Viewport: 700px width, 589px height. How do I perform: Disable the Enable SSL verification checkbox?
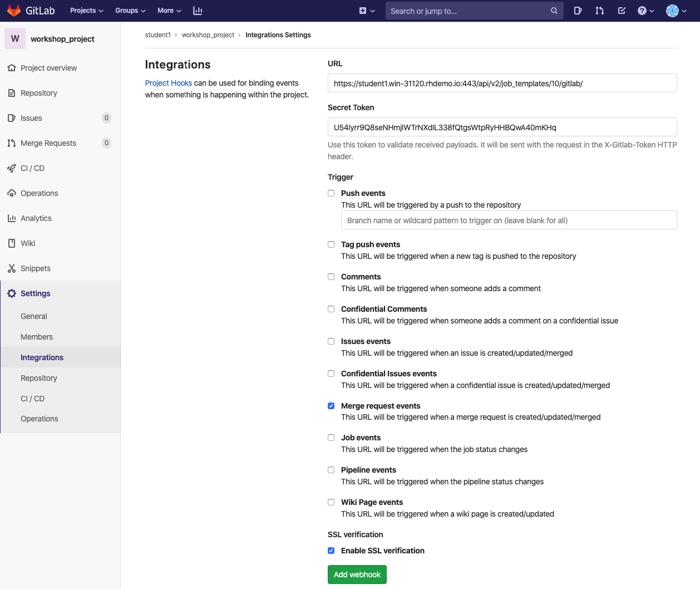pos(331,551)
